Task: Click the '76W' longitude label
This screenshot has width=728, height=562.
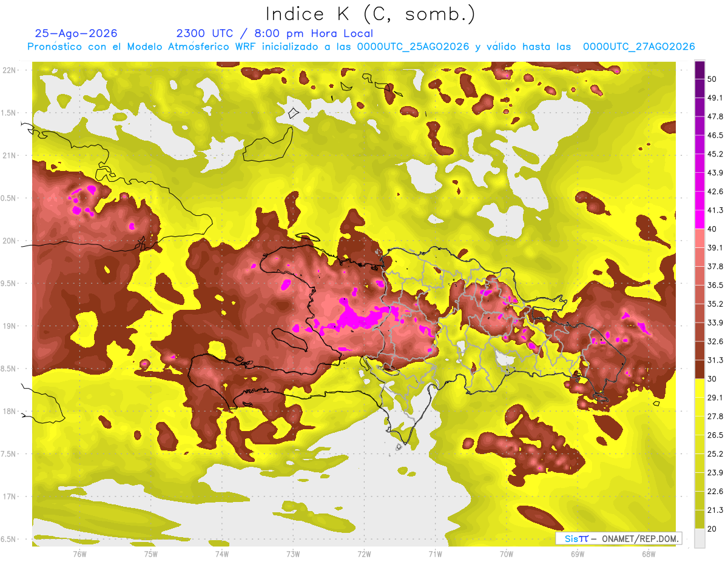Action: coord(79,554)
